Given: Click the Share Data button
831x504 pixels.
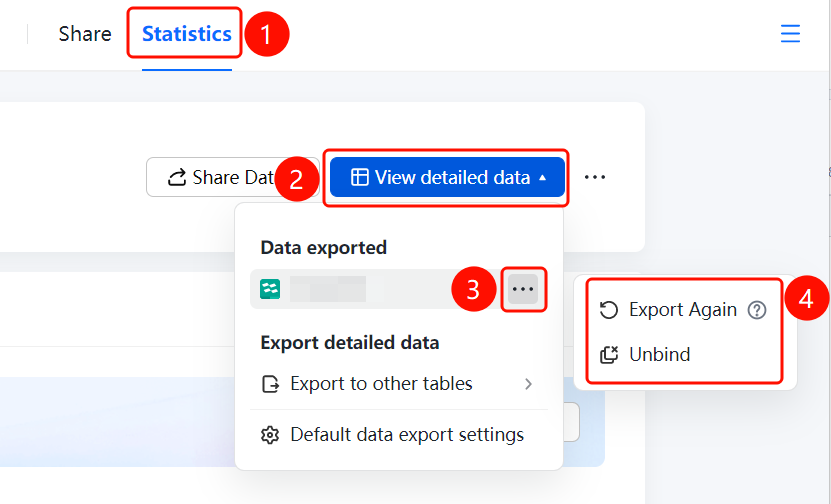Looking at the screenshot, I should pos(232,177).
